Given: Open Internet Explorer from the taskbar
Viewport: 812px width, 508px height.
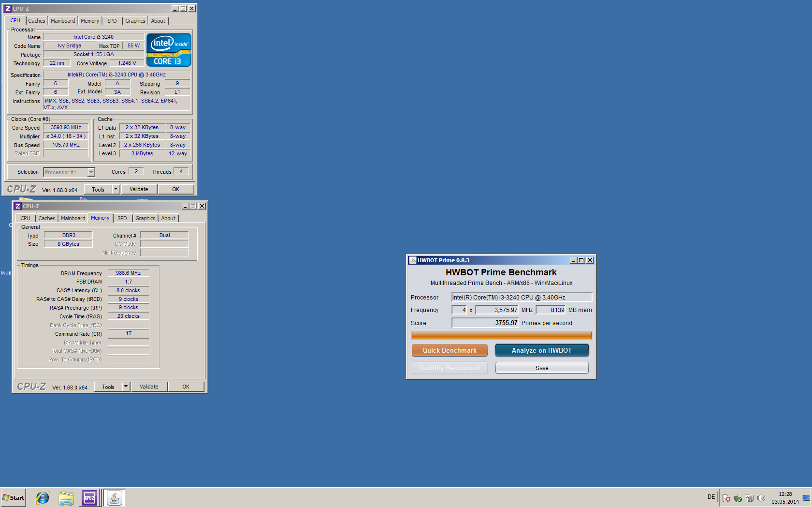Looking at the screenshot, I should pos(43,497).
